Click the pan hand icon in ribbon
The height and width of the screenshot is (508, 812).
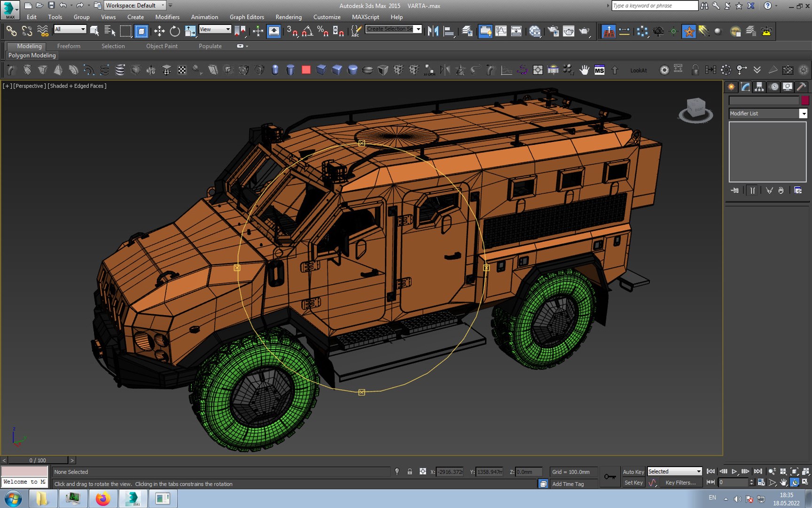(584, 70)
